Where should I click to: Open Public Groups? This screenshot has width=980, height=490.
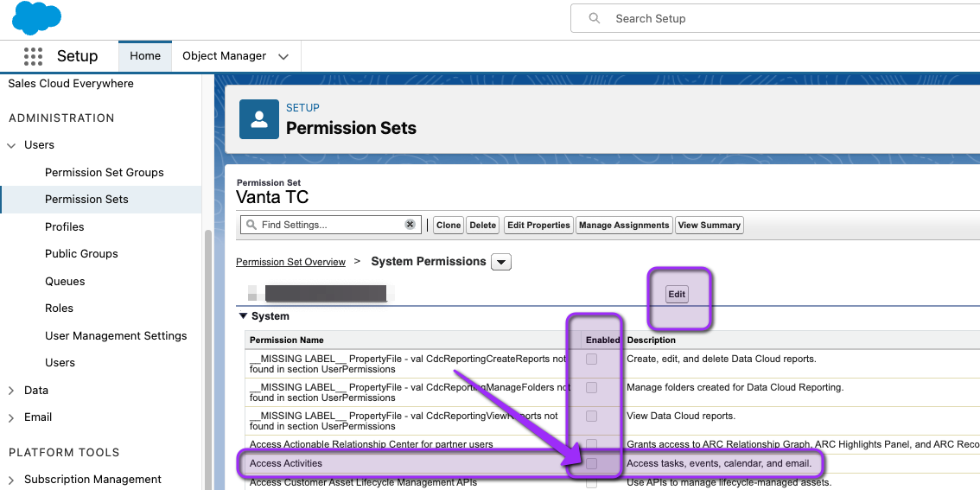[x=81, y=254]
